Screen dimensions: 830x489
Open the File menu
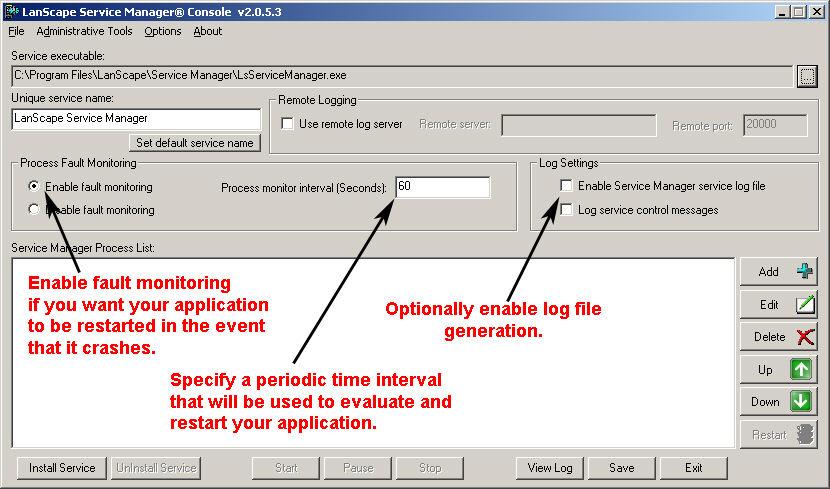(16, 31)
